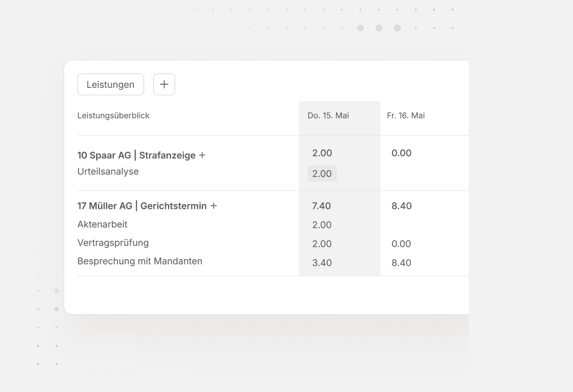Select the Do. 15. Mai column header
The height and width of the screenshot is (392, 573).
point(328,116)
